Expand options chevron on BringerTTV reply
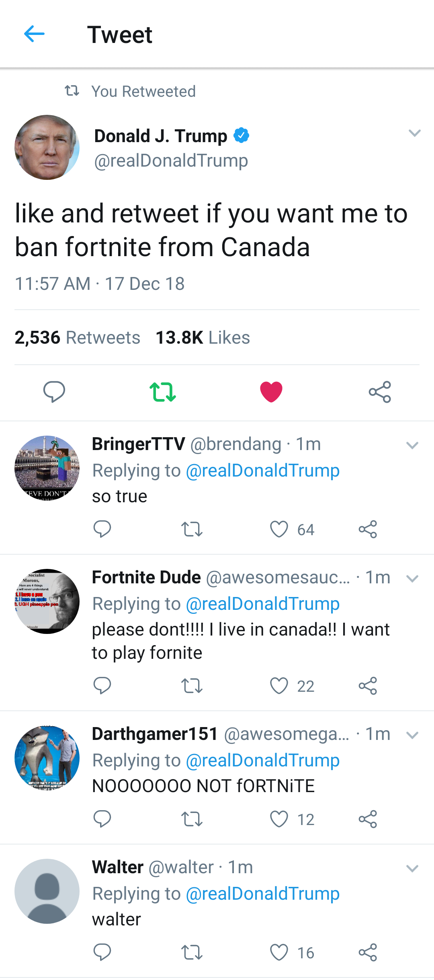434x980 pixels. [x=412, y=445]
